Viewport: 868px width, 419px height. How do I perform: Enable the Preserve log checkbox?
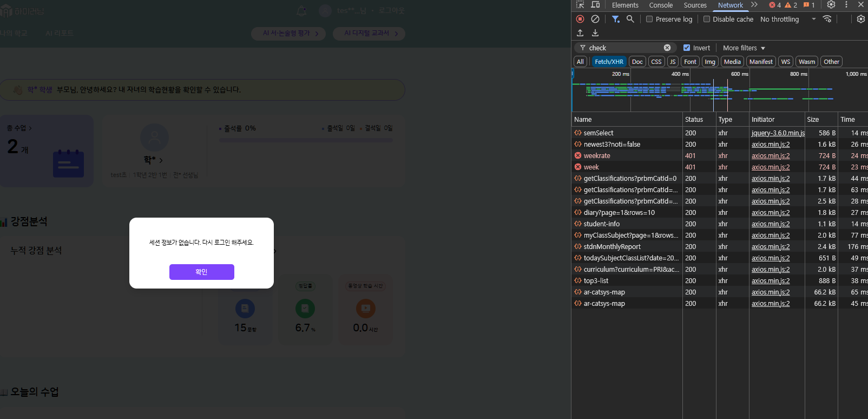click(649, 19)
